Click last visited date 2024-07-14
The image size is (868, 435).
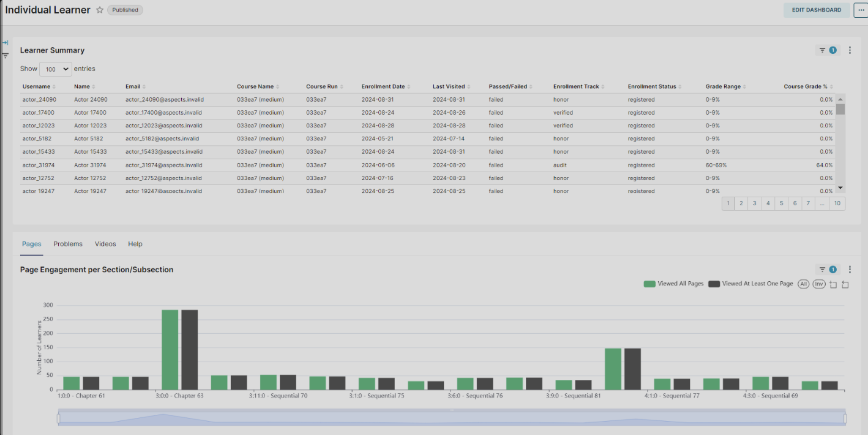point(449,139)
